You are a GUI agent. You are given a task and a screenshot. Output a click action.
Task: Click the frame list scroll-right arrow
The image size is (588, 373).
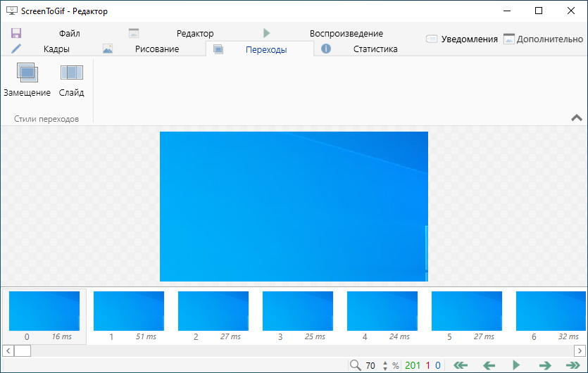click(x=580, y=351)
